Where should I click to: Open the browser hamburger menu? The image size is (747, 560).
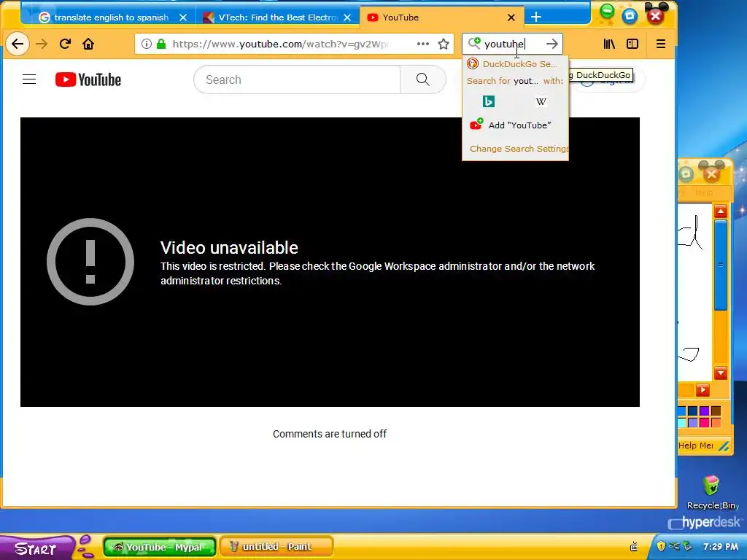pos(661,44)
